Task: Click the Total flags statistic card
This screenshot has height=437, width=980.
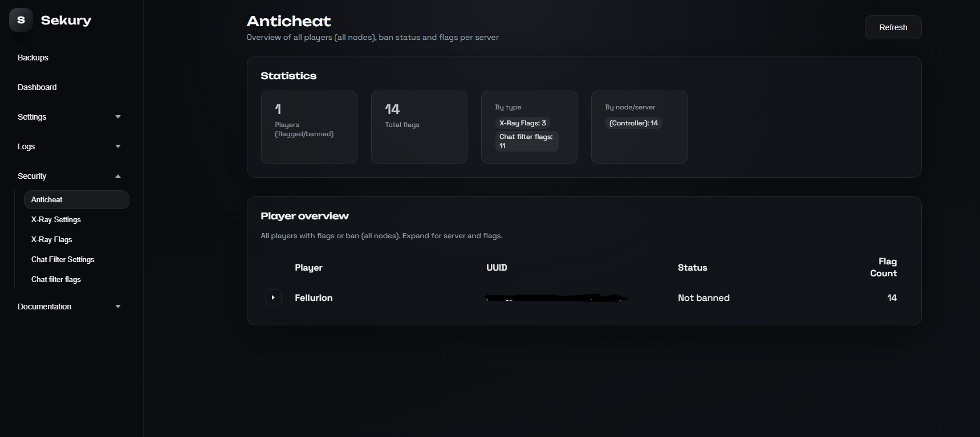Action: [419, 127]
